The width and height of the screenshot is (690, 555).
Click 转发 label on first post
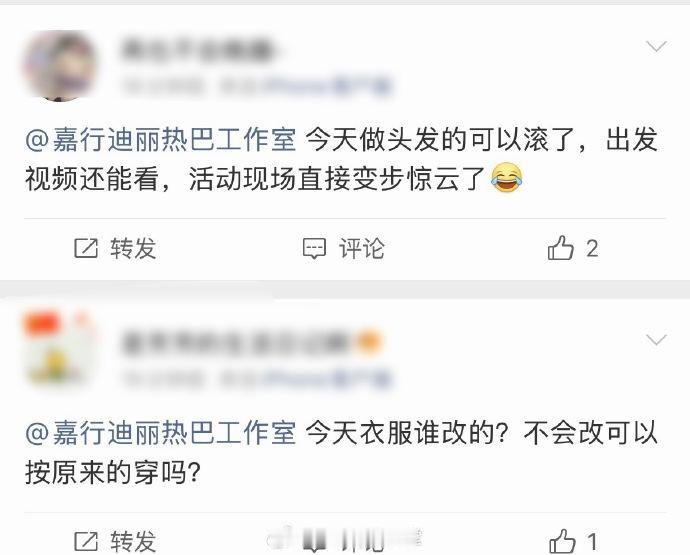[x=133, y=248]
